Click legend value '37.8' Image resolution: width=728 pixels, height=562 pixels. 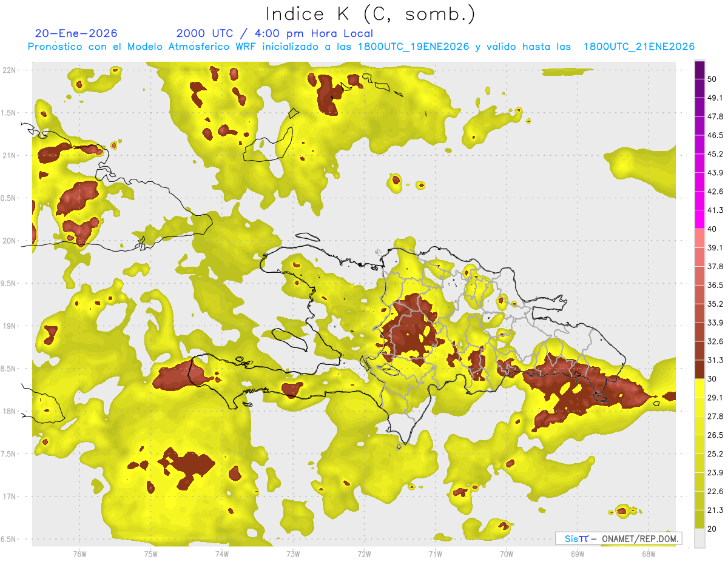(x=715, y=266)
